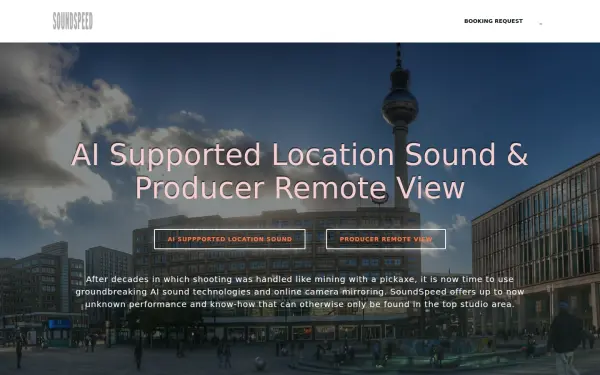
Task: Click the ampersand in the main heading
Action: pos(517,155)
